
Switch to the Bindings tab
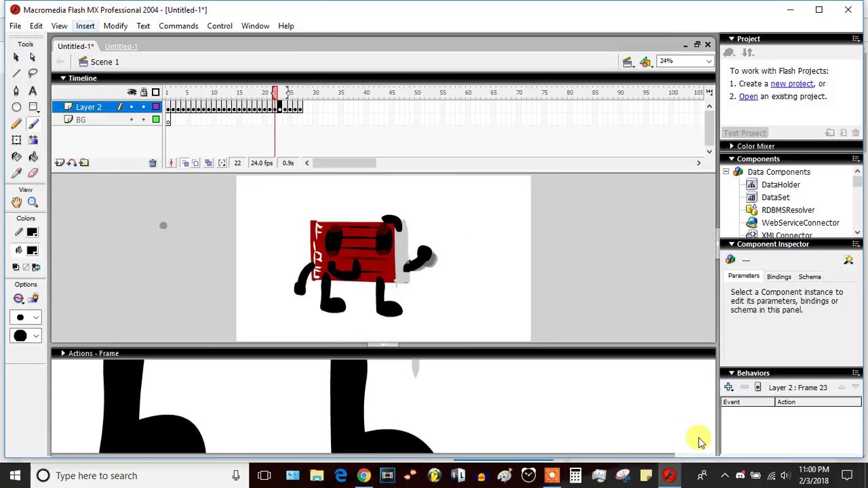pyautogui.click(x=778, y=277)
